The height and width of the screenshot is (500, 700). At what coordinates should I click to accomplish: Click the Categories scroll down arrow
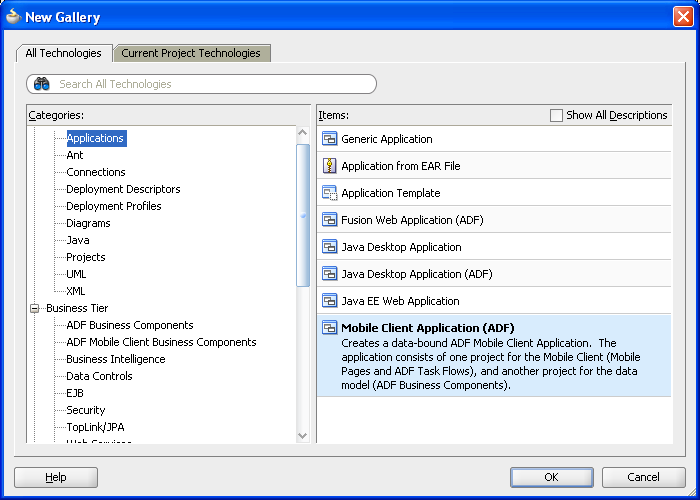[303, 436]
